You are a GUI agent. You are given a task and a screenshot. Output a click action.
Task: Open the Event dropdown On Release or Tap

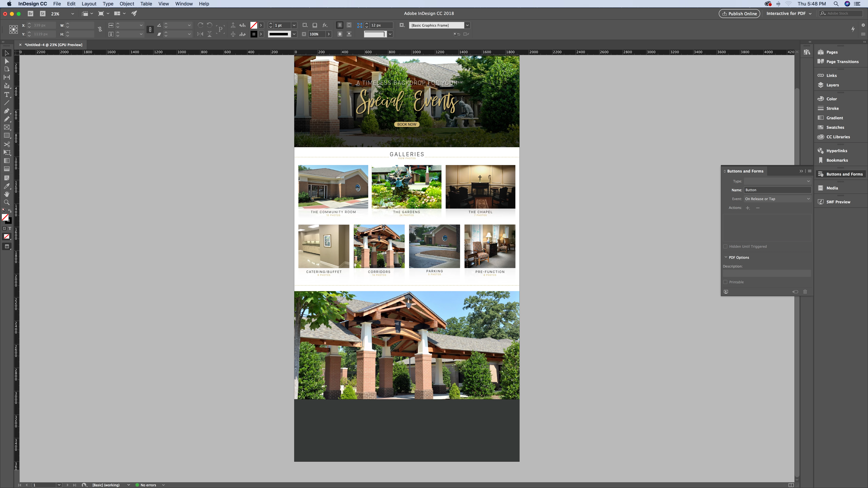(x=777, y=199)
